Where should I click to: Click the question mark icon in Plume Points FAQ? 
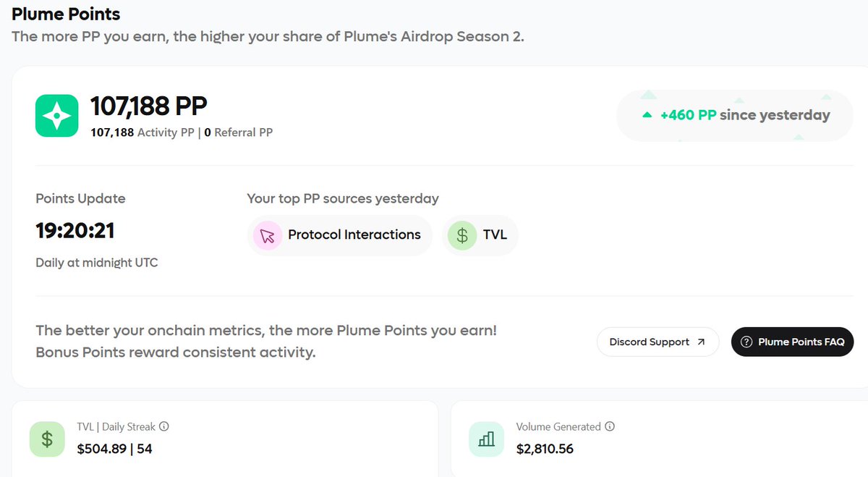click(747, 342)
